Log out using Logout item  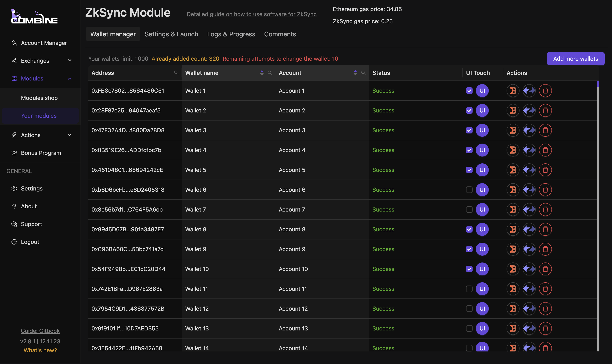[x=40, y=242]
